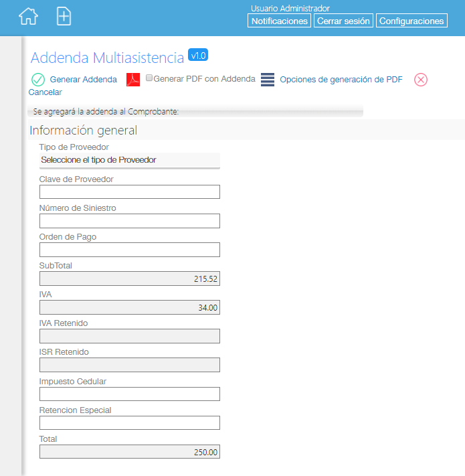
Task: Click the hamburger PDF options icon
Action: 268,80
